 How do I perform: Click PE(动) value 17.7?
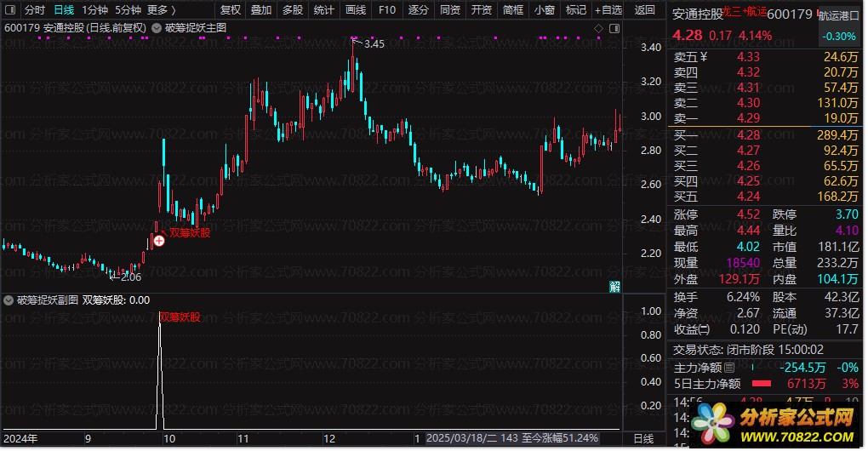[x=847, y=329]
